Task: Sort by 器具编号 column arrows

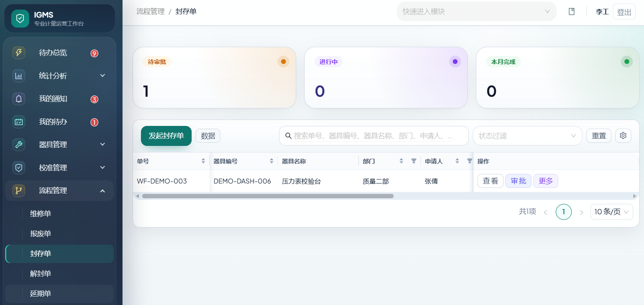Action: coord(271,161)
